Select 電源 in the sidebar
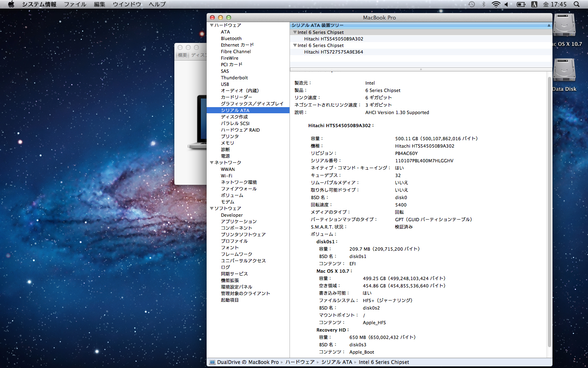This screenshot has height=368, width=588. pos(225,156)
